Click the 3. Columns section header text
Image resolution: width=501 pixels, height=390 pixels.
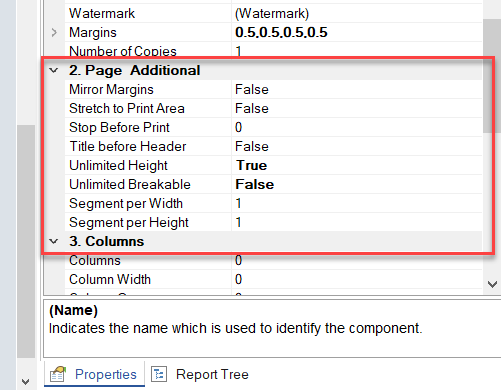(107, 241)
